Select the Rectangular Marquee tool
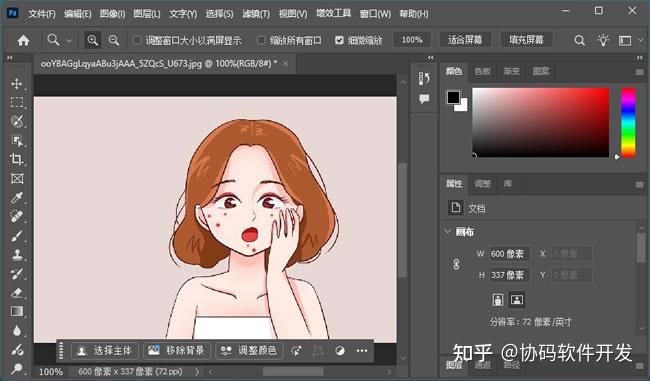Screen dimensions: 650x381 (x=17, y=102)
